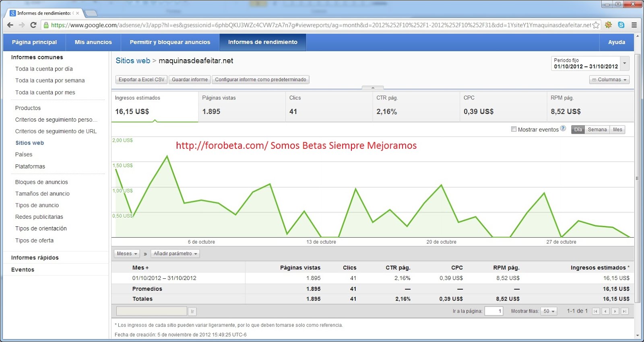The height and width of the screenshot is (342, 644).
Task: Select the CTR pág. metric card
Action: [416, 107]
